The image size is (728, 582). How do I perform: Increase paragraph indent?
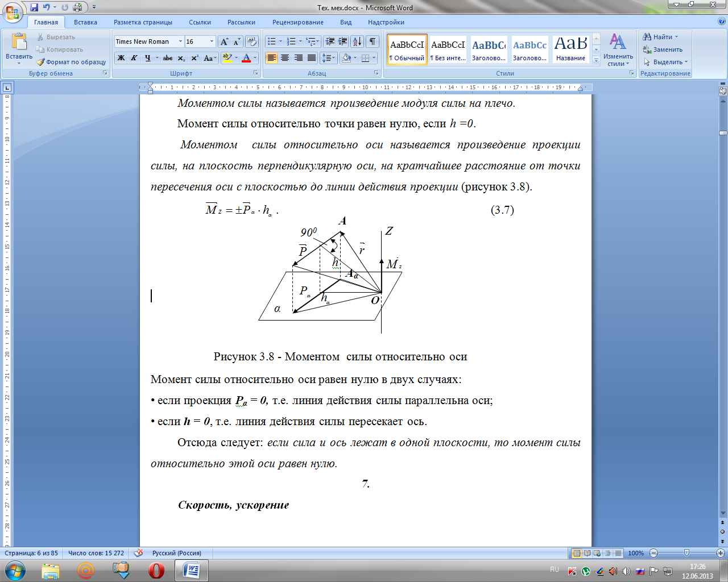tap(342, 41)
